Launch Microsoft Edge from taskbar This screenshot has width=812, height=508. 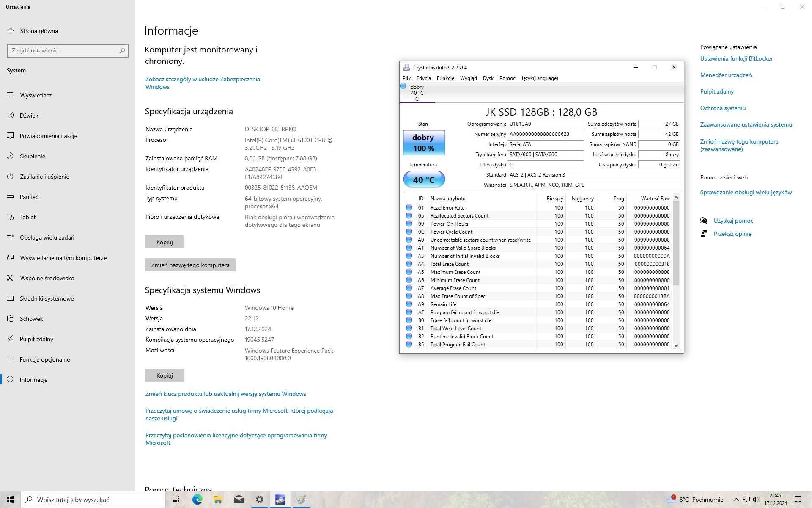pyautogui.click(x=197, y=500)
